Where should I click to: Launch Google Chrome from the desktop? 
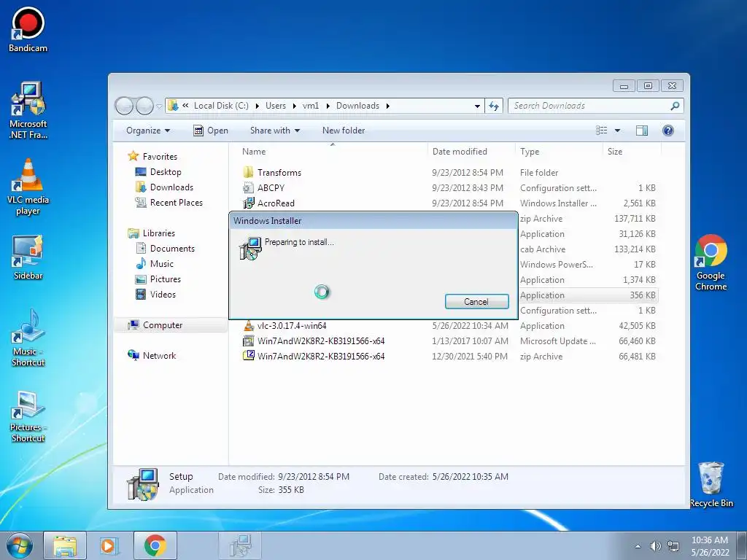pos(711,262)
